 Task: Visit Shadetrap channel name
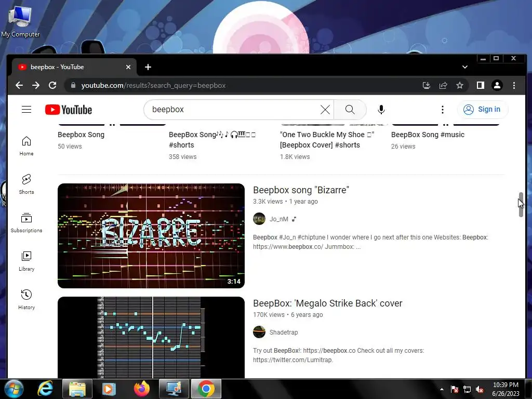point(284,332)
